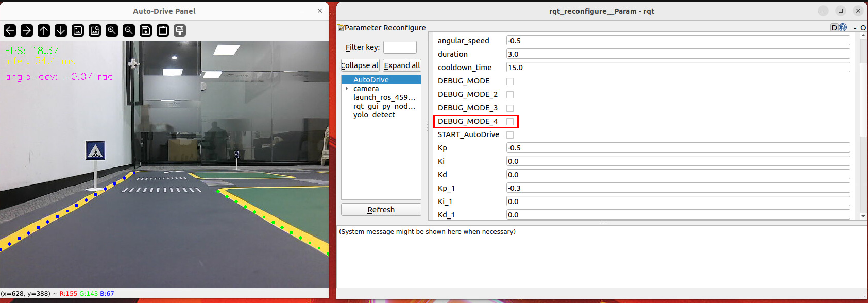Toggle the START_AutoDrive checkbox

510,135
